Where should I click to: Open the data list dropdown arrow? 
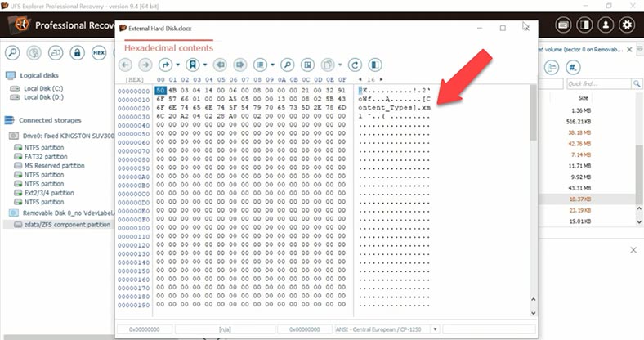272,65
